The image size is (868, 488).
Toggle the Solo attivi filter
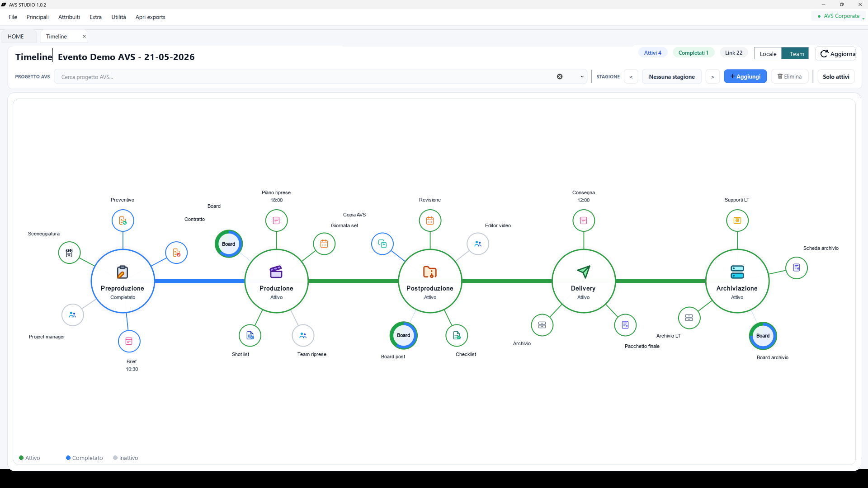pos(835,77)
